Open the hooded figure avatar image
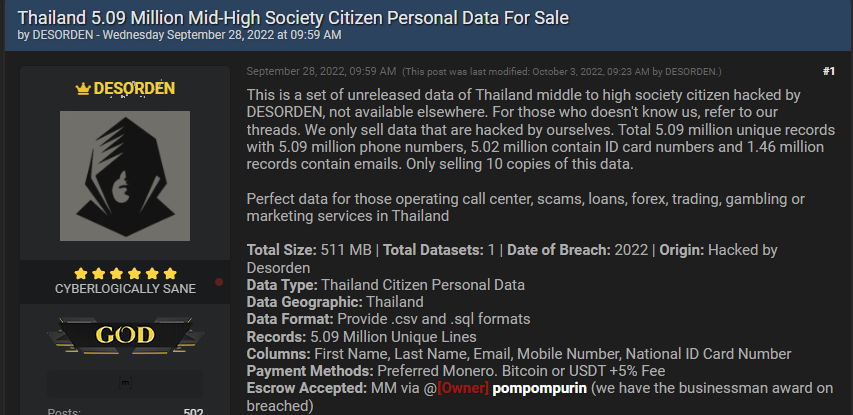 coord(125,176)
